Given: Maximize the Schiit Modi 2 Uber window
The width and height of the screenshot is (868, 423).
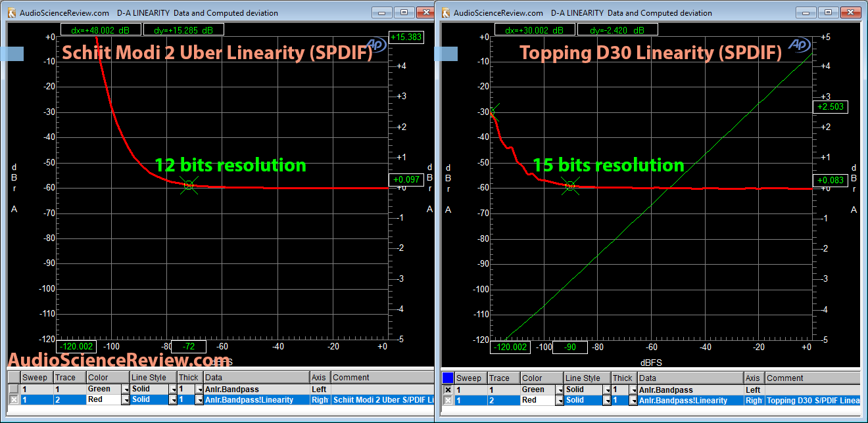Looking at the screenshot, I should tap(404, 12).
